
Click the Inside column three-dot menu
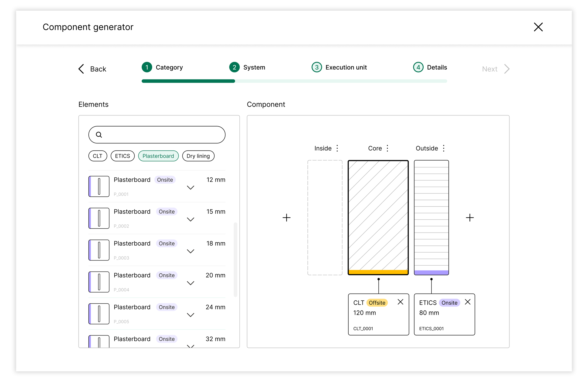coord(337,148)
